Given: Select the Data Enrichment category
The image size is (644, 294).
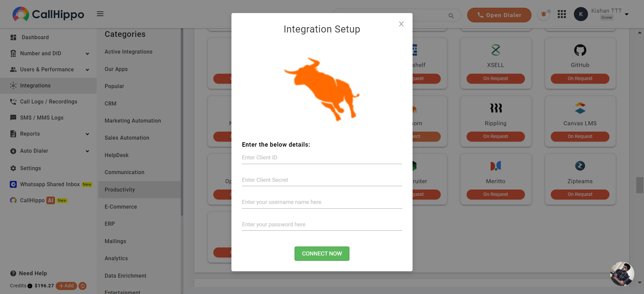Looking at the screenshot, I should pyautogui.click(x=125, y=276).
